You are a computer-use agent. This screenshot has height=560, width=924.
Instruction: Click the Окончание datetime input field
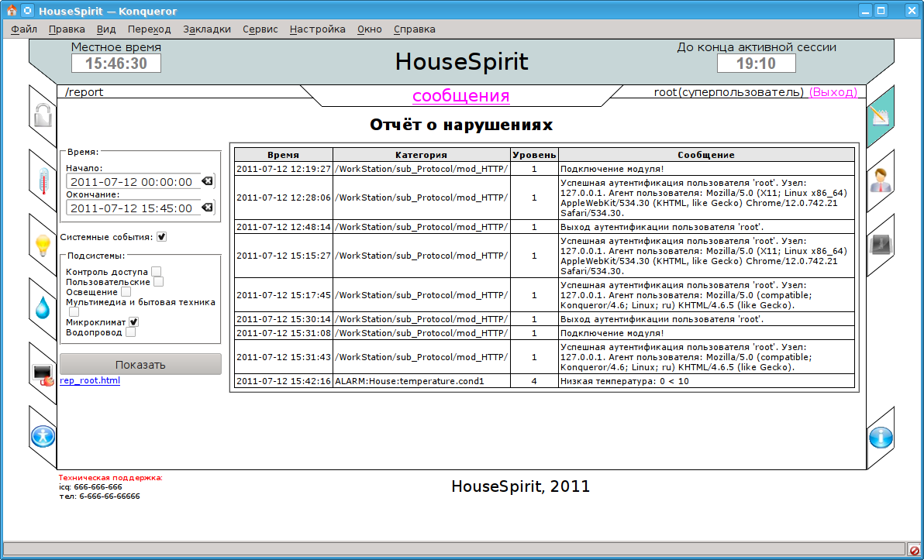click(132, 208)
